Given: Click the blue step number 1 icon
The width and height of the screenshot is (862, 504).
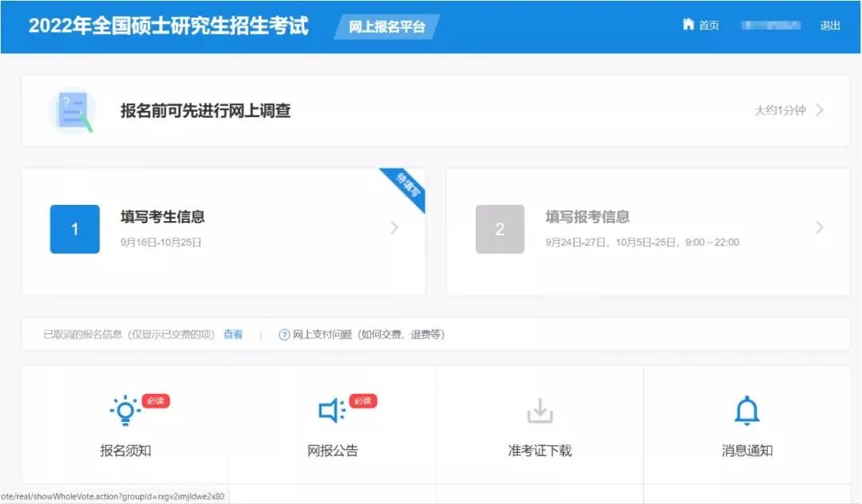Looking at the screenshot, I should [x=73, y=229].
